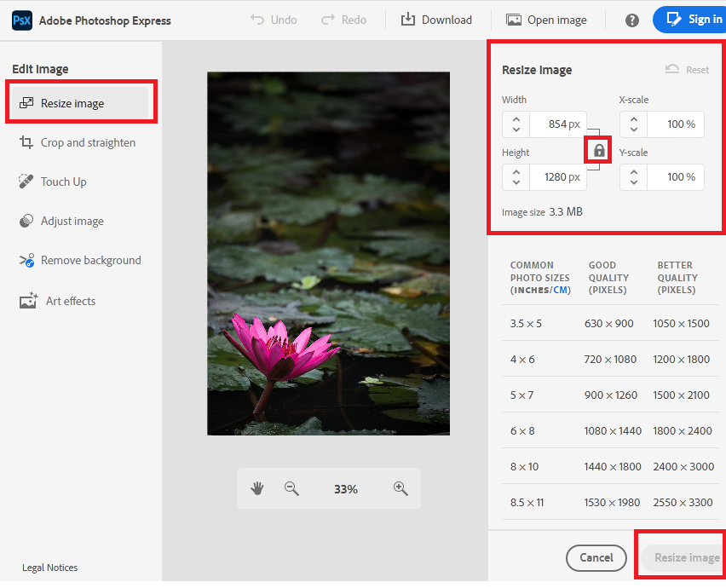
Task: Click the Adobe Photoshop Express PsX logo
Action: pyautogui.click(x=22, y=20)
